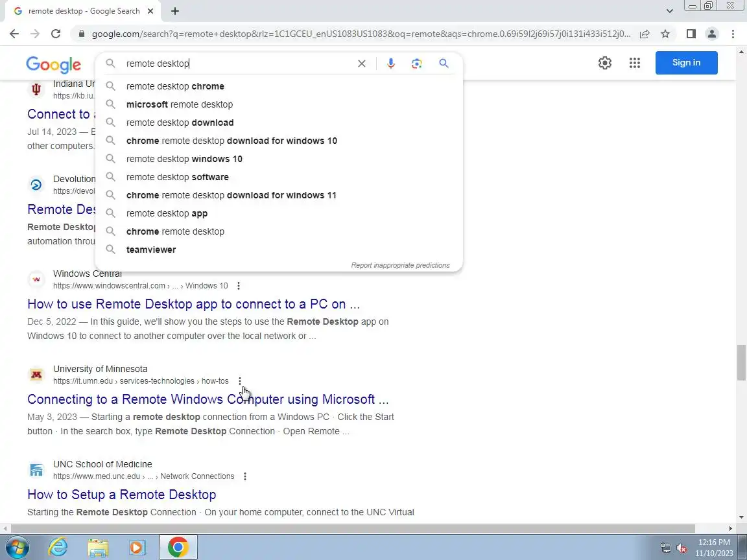
Task: Select suggestion teamviewer
Action: [x=279, y=250]
